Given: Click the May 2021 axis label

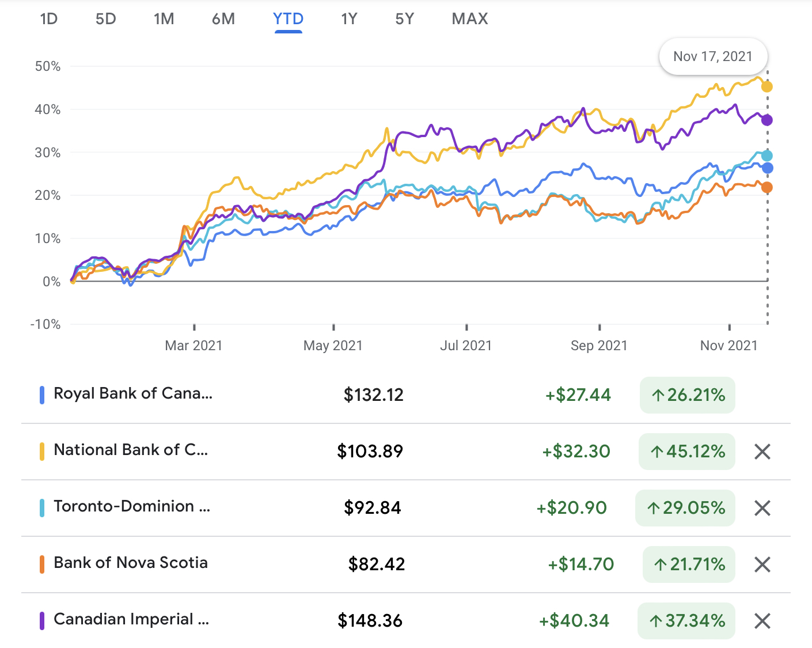Looking at the screenshot, I should [x=333, y=346].
